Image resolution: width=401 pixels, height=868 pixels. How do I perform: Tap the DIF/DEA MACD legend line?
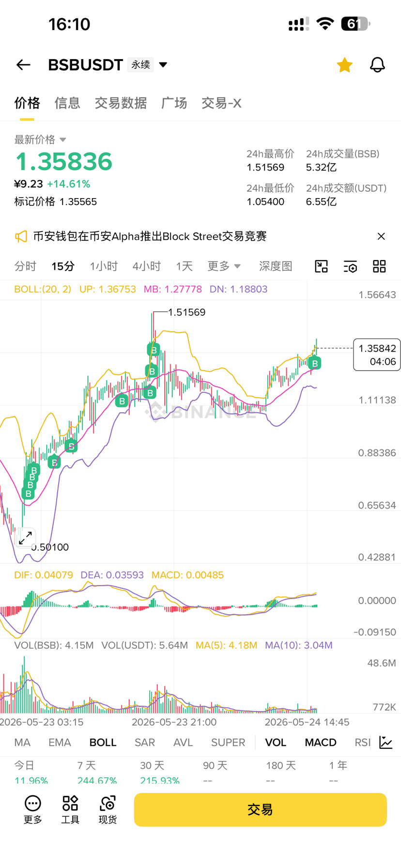pyautogui.click(x=119, y=575)
